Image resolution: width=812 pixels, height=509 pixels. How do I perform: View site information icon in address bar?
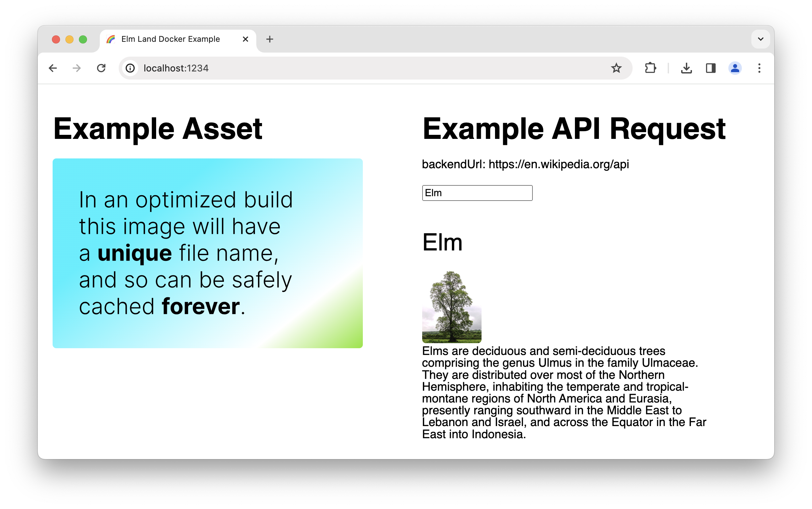coord(130,68)
